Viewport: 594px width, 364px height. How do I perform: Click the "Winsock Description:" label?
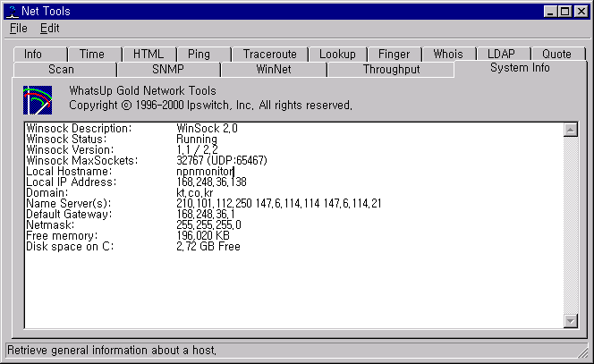[79, 129]
